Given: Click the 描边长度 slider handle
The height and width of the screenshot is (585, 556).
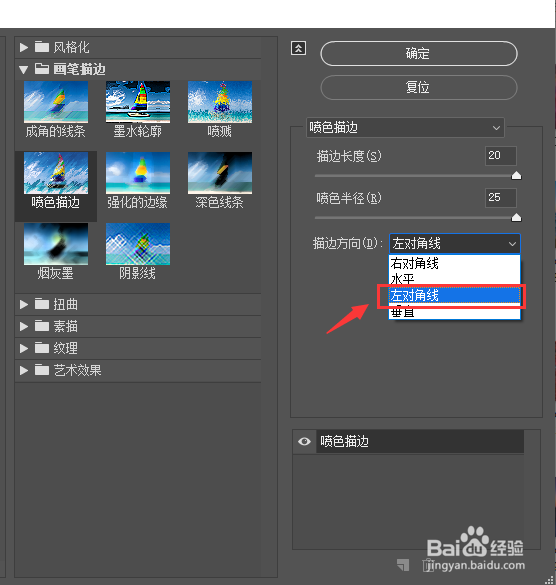Looking at the screenshot, I should pos(516,175).
